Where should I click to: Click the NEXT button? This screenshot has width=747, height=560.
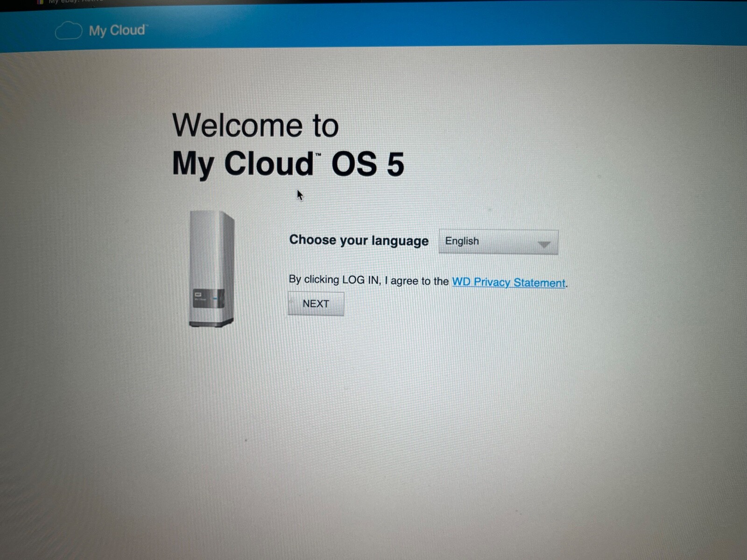click(316, 304)
